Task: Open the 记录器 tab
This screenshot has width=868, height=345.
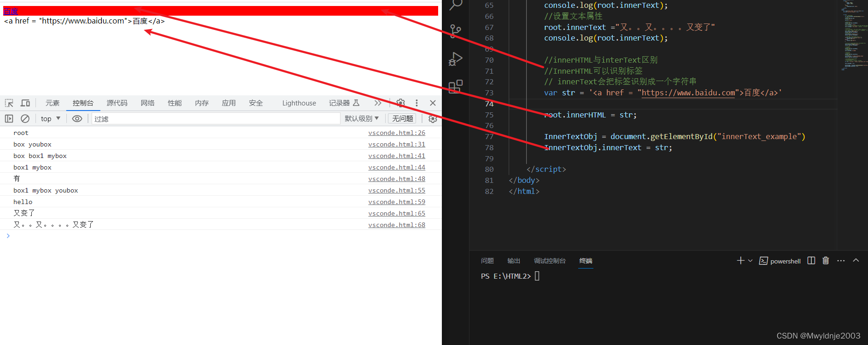Action: click(x=344, y=103)
